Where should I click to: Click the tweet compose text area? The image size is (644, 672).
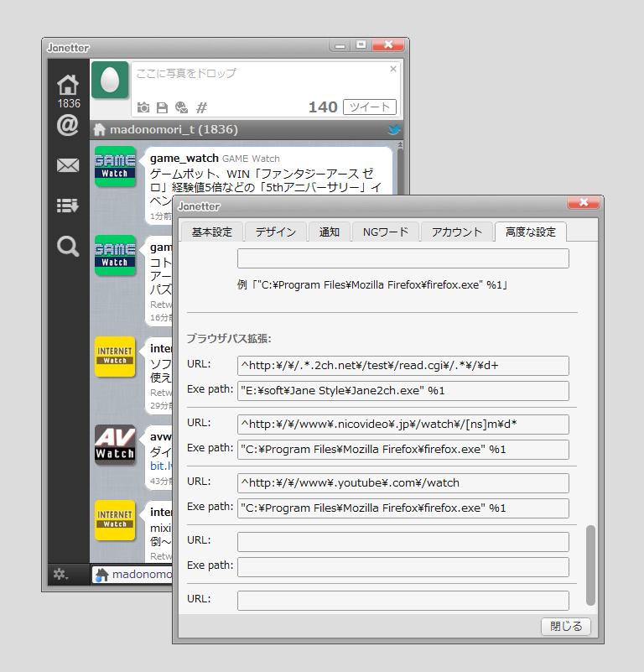coord(262,80)
